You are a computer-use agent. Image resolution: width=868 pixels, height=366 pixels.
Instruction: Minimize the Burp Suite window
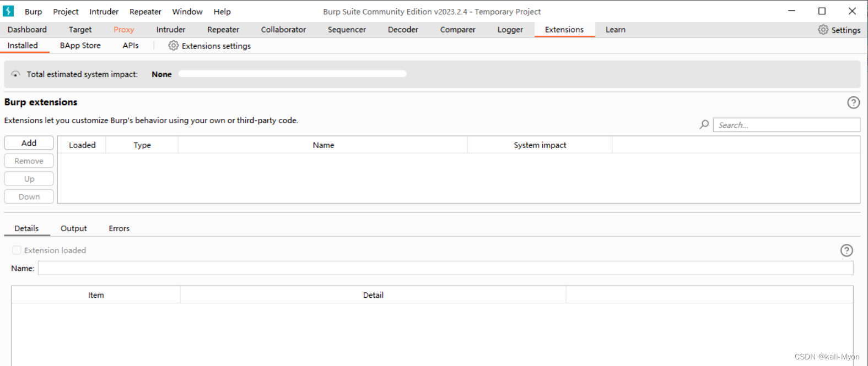pyautogui.click(x=791, y=11)
